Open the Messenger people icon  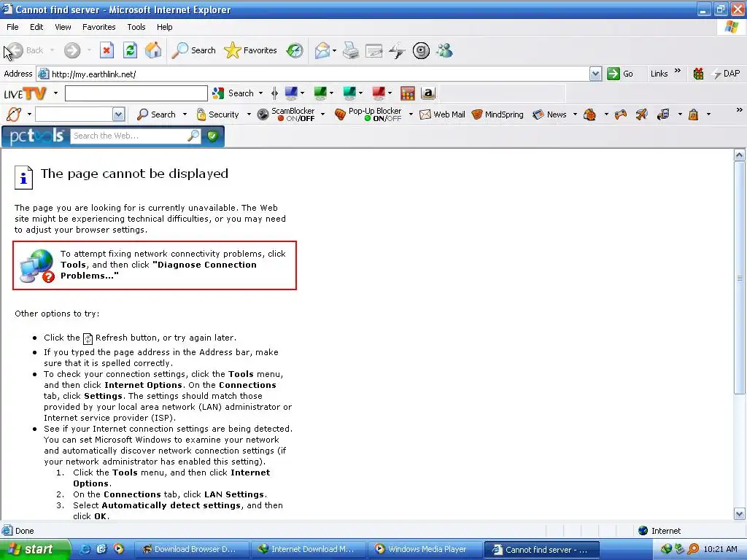[444, 50]
